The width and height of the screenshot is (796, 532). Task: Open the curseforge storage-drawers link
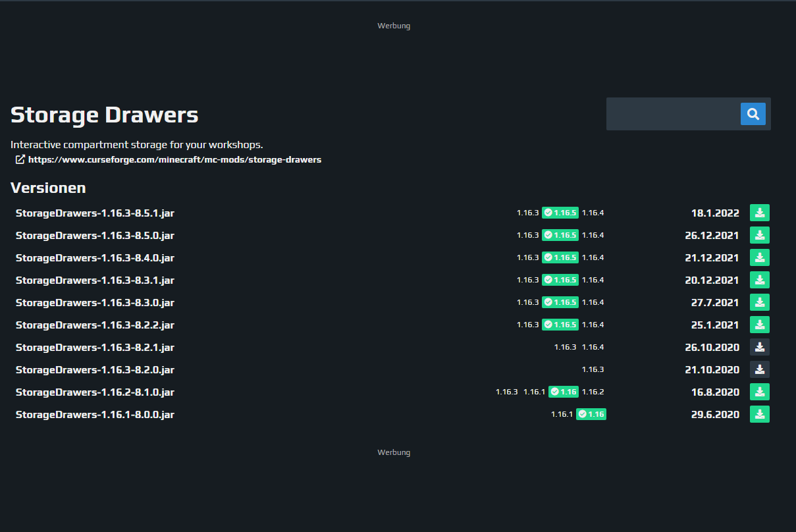(174, 159)
